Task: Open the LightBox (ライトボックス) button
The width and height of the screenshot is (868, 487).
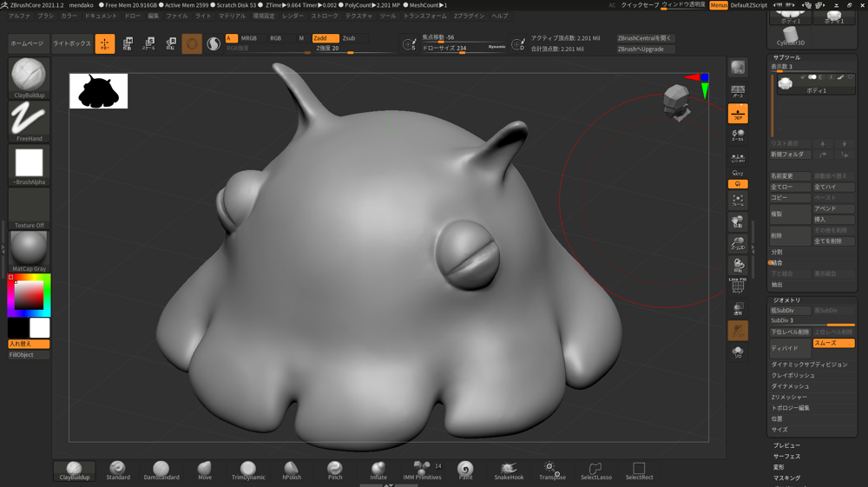Action: pos(71,43)
